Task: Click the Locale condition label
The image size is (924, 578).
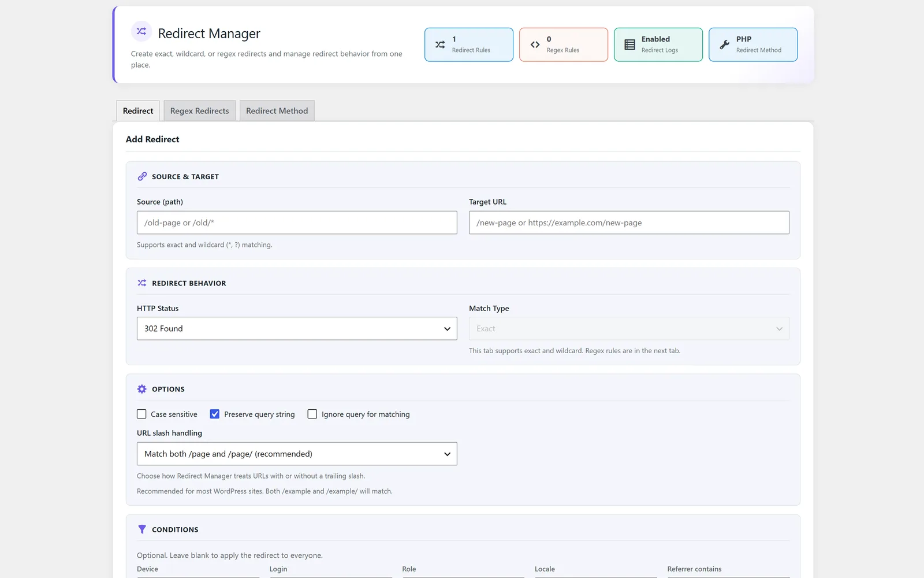Action: (x=545, y=569)
